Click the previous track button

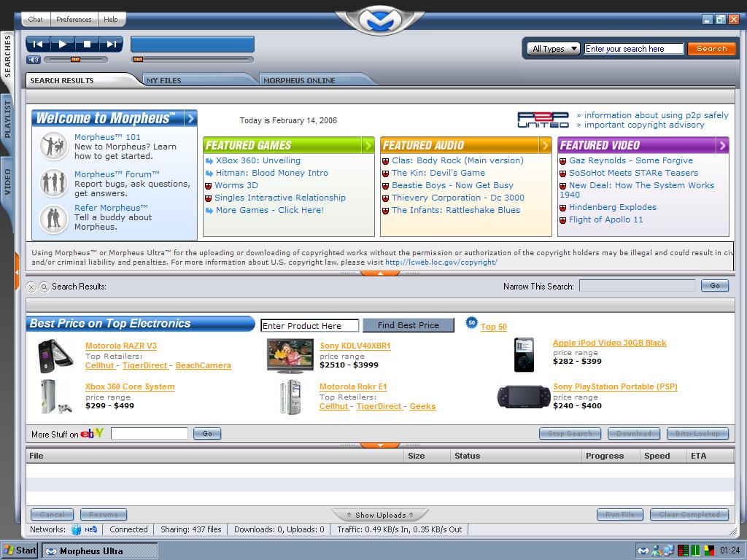click(38, 44)
